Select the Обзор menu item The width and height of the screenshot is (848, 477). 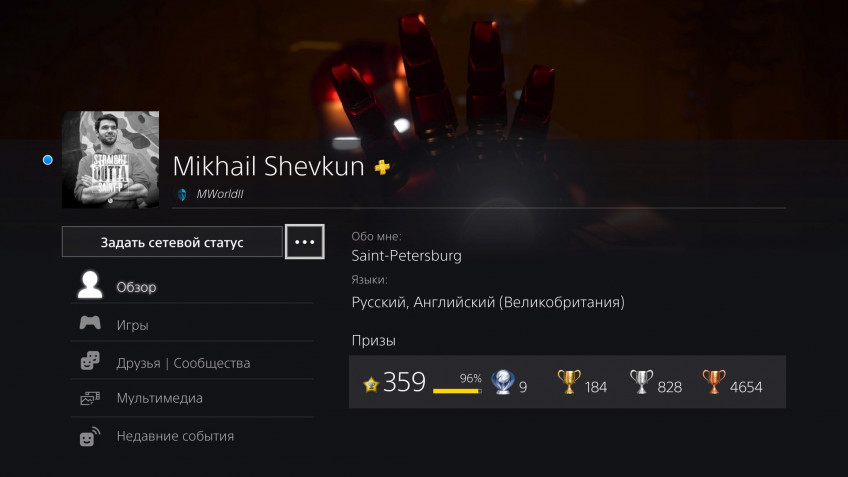pyautogui.click(x=192, y=287)
